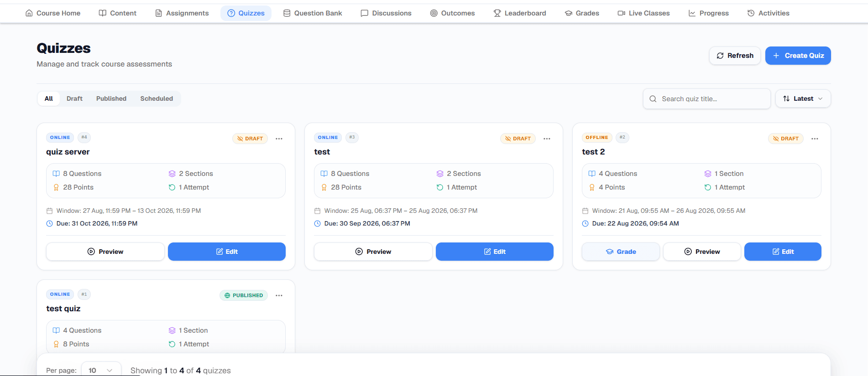Filter quizzes by Published

click(111, 98)
